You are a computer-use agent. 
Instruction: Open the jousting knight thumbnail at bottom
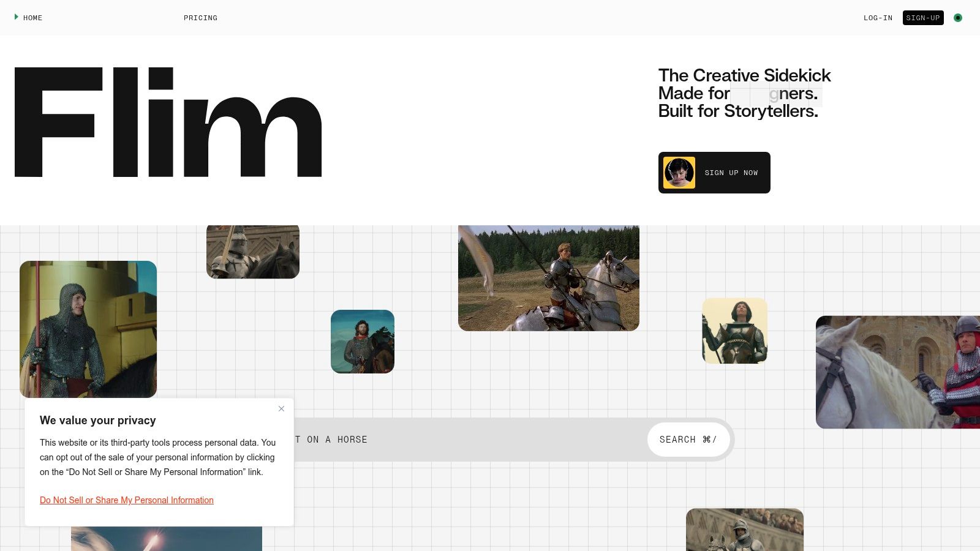(x=745, y=530)
